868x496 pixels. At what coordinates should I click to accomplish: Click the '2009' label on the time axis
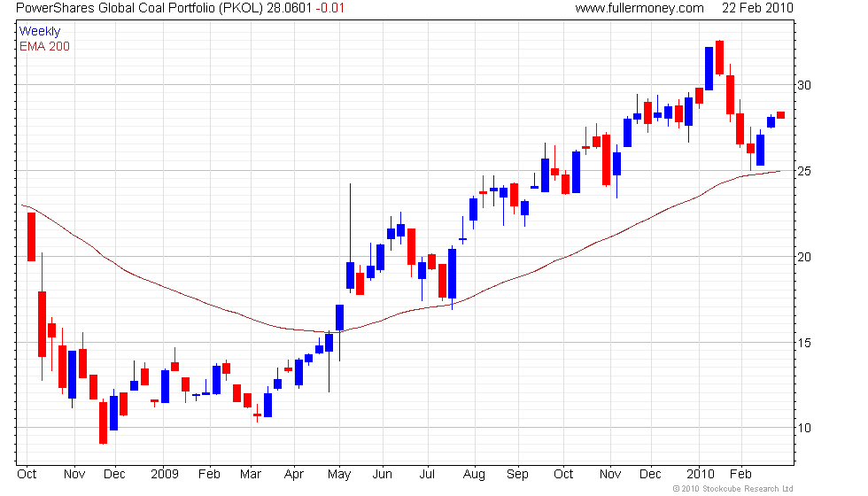(165, 475)
